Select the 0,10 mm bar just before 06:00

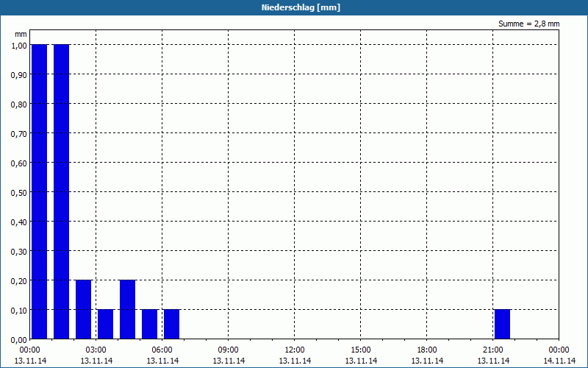[150, 324]
